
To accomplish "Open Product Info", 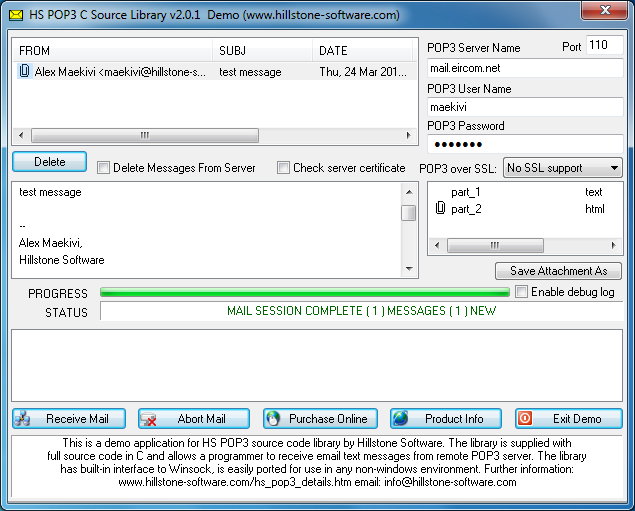I will (446, 419).
